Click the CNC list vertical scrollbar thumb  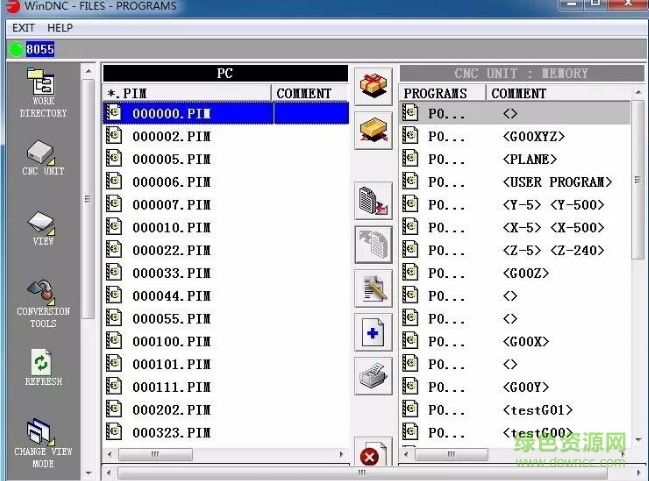click(x=638, y=179)
